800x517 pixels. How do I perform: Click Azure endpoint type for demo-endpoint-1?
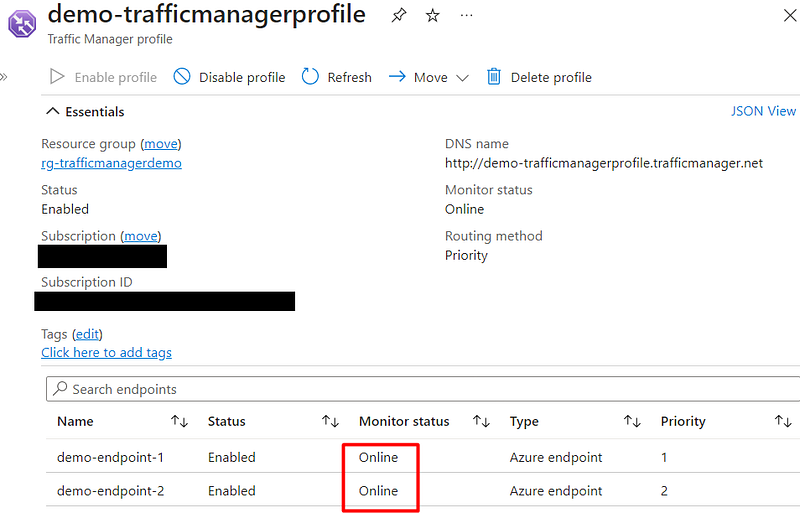click(x=556, y=457)
